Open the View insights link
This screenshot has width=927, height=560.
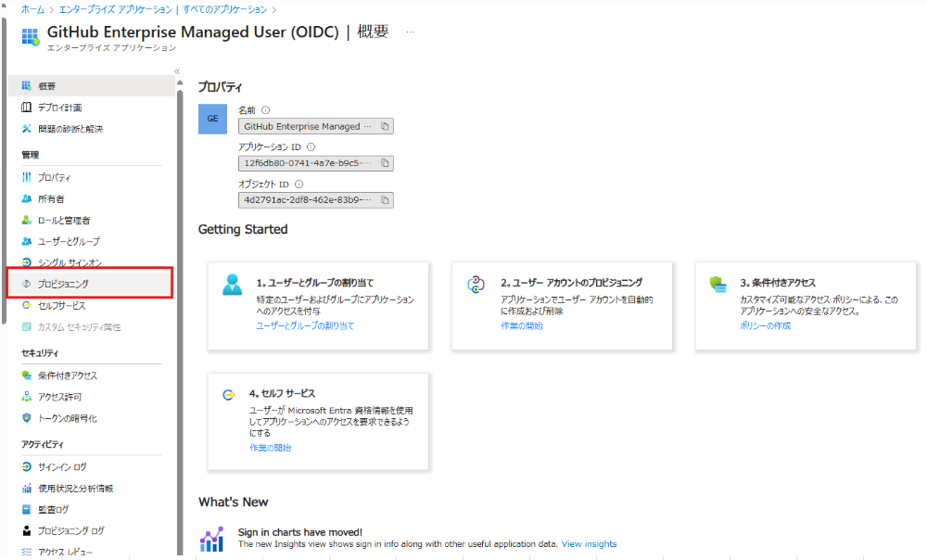589,544
